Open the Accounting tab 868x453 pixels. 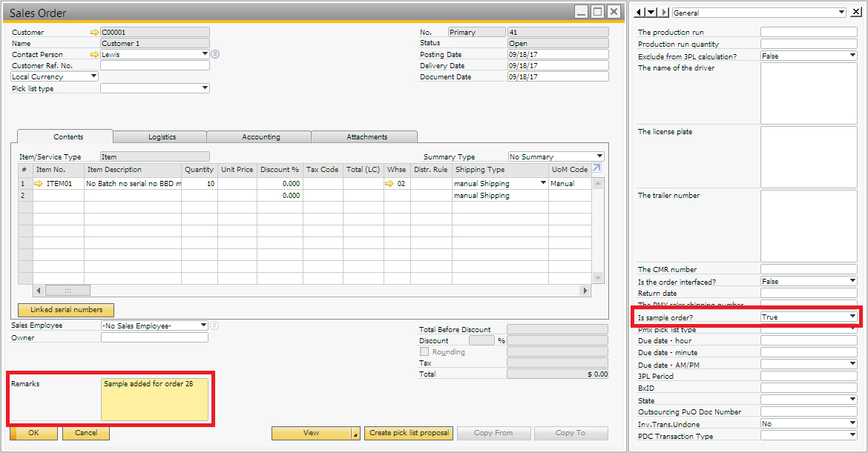pyautogui.click(x=261, y=137)
